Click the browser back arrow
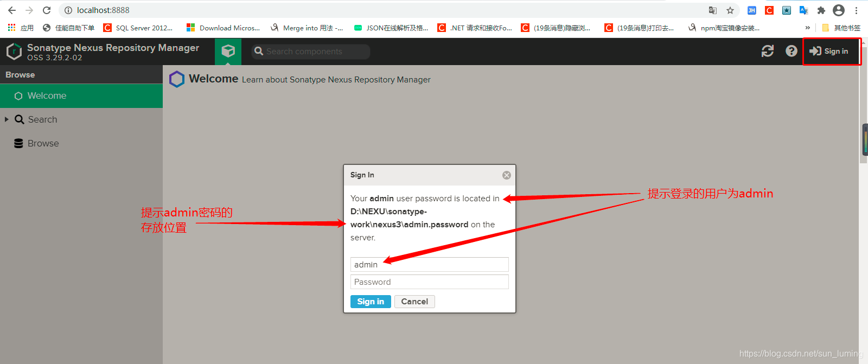Screen dimensions: 868x364 click(12, 10)
